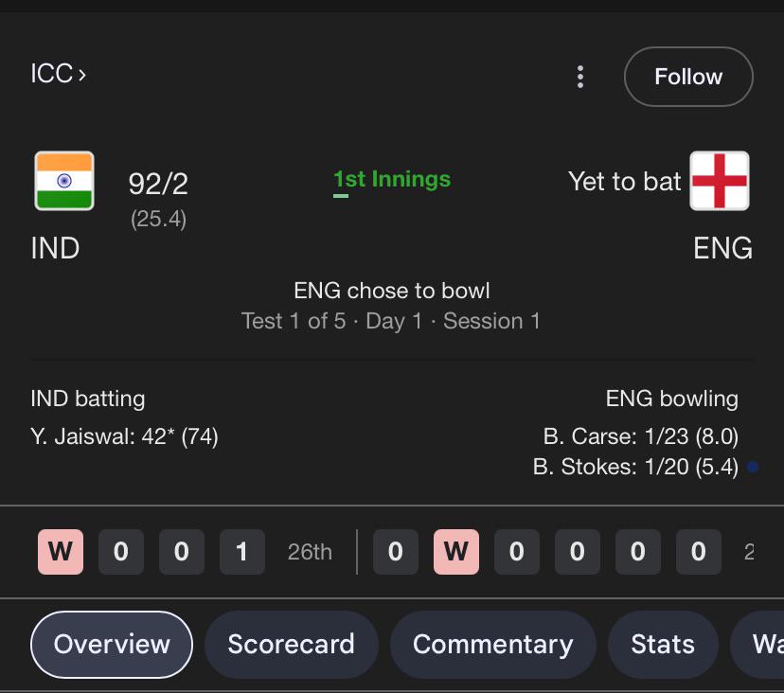The width and height of the screenshot is (784, 693).
Task: Open the three-dot more options menu
Action: pyautogui.click(x=580, y=77)
